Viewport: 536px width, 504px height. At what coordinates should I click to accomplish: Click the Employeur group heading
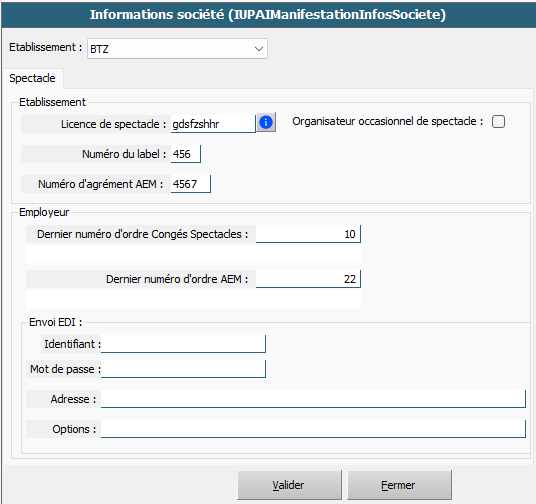[44, 212]
